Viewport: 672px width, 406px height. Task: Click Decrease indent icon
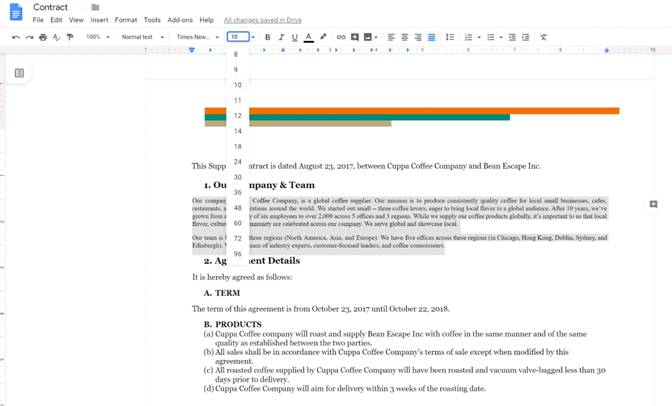pyautogui.click(x=512, y=37)
